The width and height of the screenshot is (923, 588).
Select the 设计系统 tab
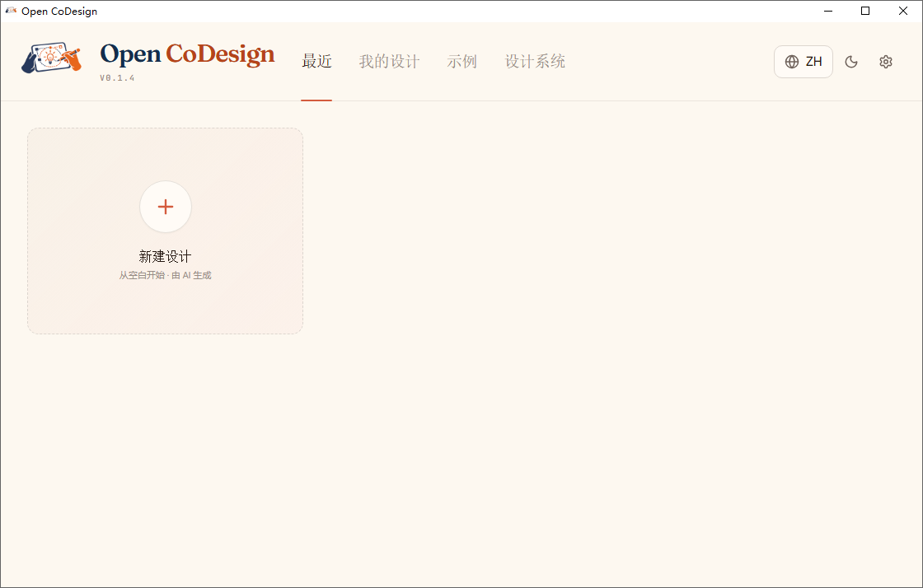534,61
